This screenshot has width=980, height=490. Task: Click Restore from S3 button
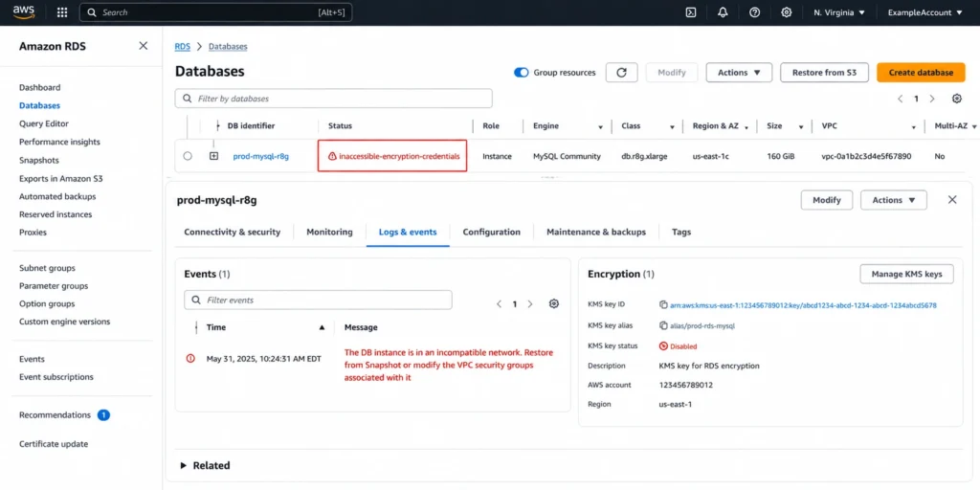[x=824, y=73]
